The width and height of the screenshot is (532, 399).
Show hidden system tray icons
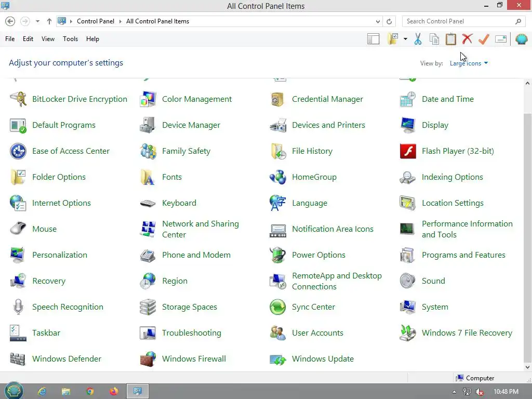[x=454, y=392]
